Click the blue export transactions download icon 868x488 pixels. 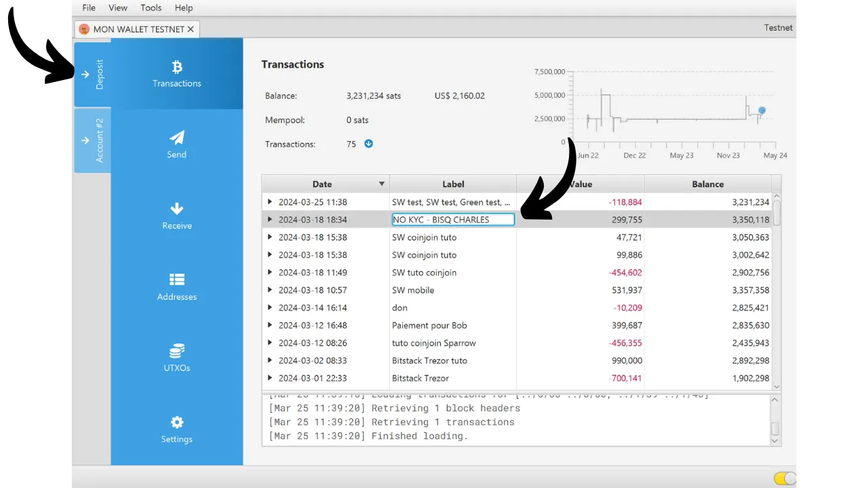tap(369, 144)
